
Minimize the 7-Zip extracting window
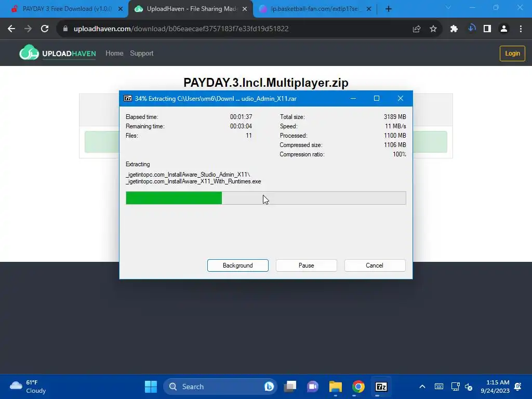click(x=353, y=98)
